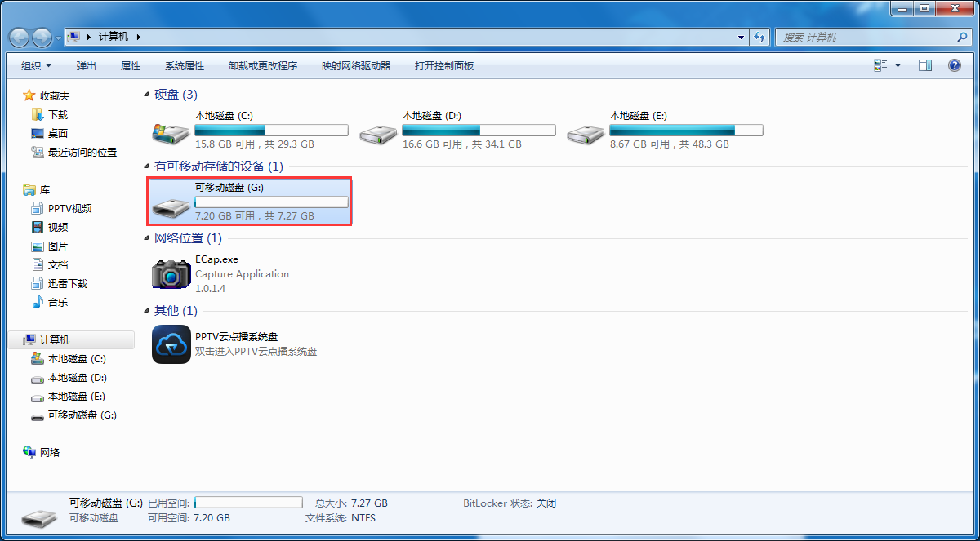Click 弹出 to eject the drive

(86, 66)
